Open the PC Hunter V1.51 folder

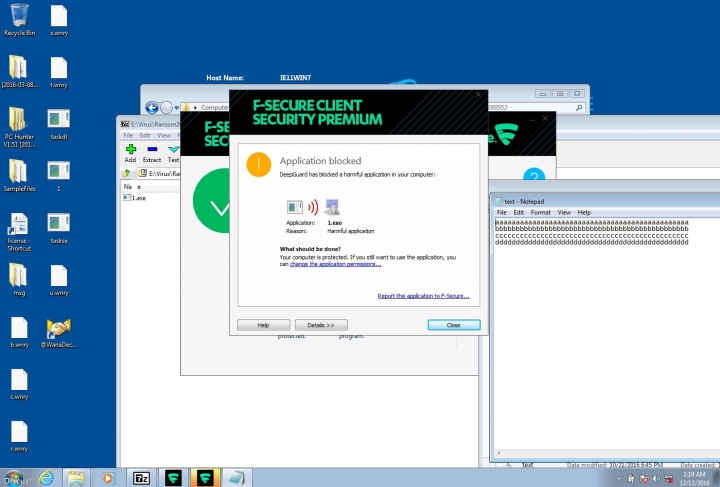click(19, 127)
